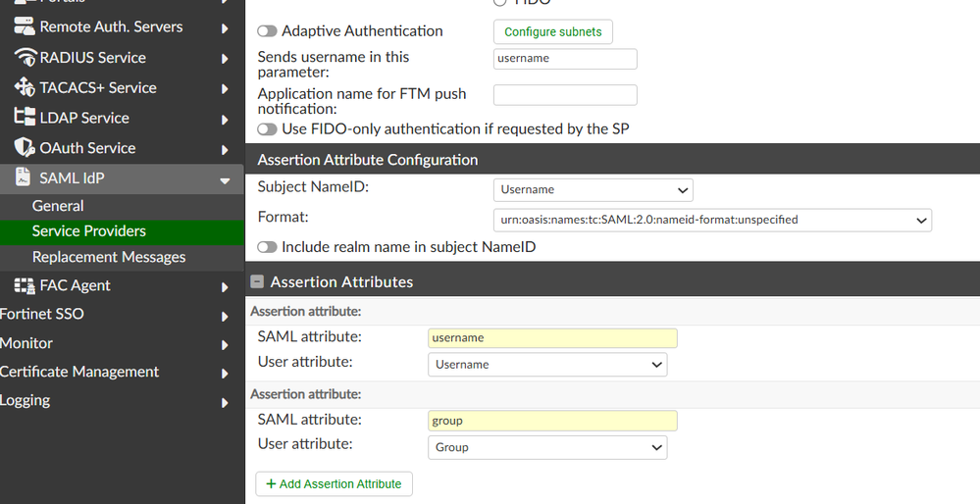Open the Group user attribute dropdown
The image size is (980, 504).
click(547, 448)
